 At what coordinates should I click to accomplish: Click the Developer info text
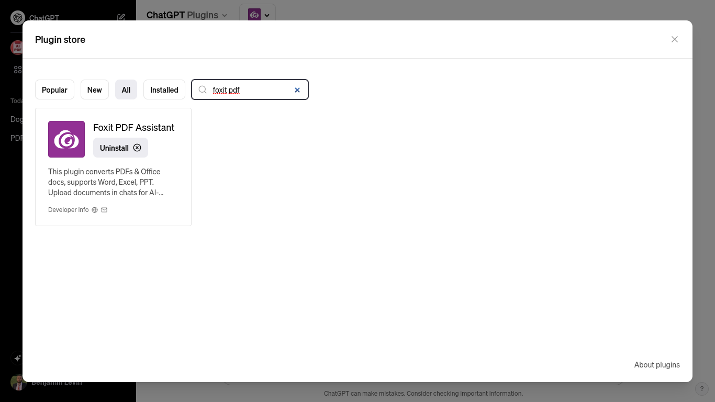pos(68,210)
